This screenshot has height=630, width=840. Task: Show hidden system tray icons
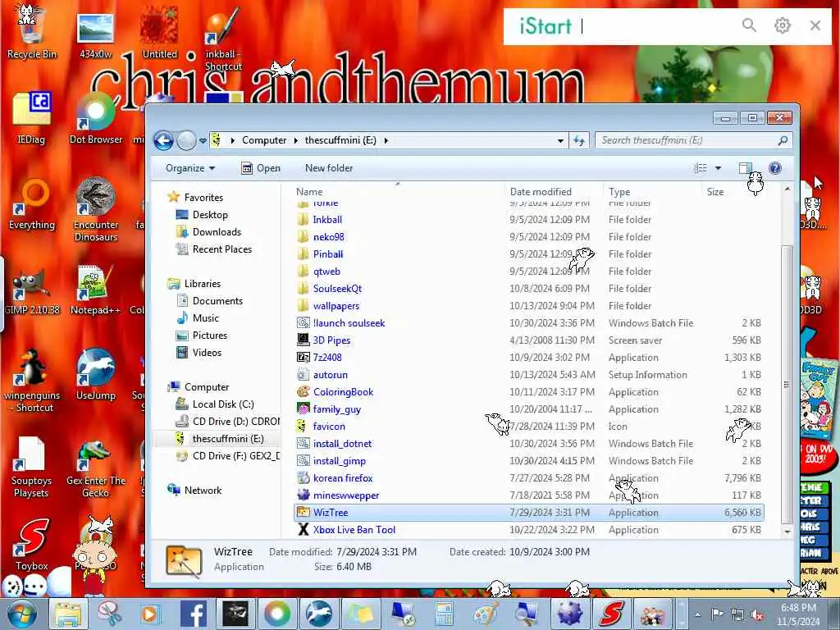tap(697, 614)
